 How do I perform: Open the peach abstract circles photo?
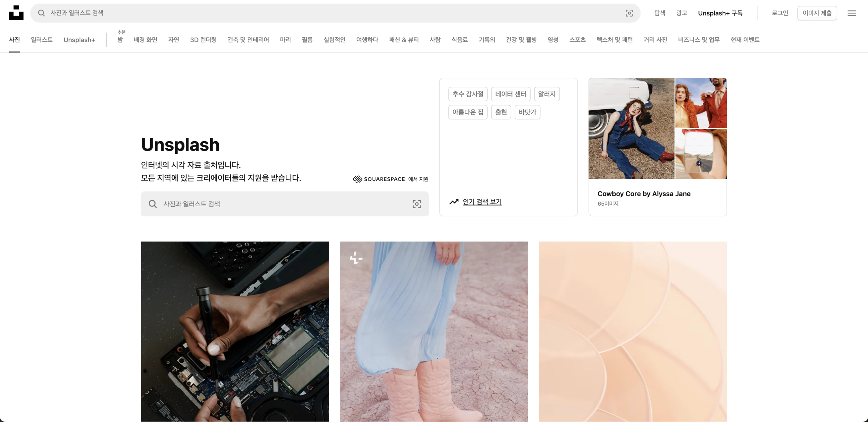coord(633,332)
